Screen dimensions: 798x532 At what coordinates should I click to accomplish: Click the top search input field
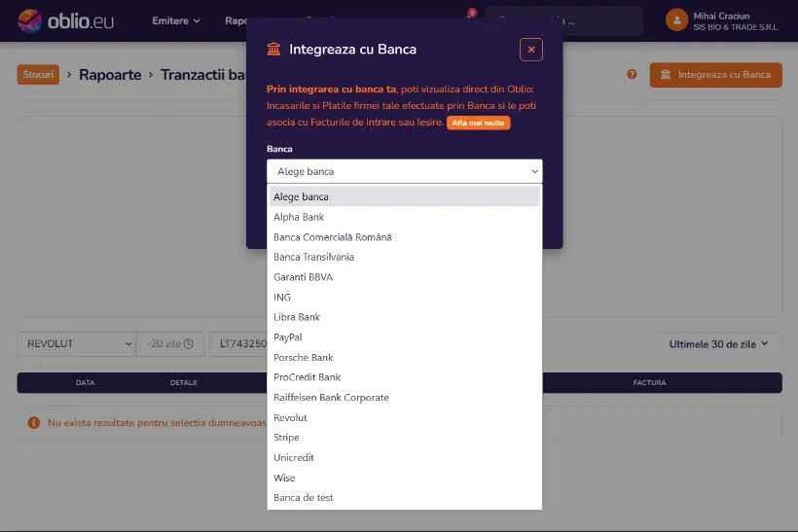point(563,20)
